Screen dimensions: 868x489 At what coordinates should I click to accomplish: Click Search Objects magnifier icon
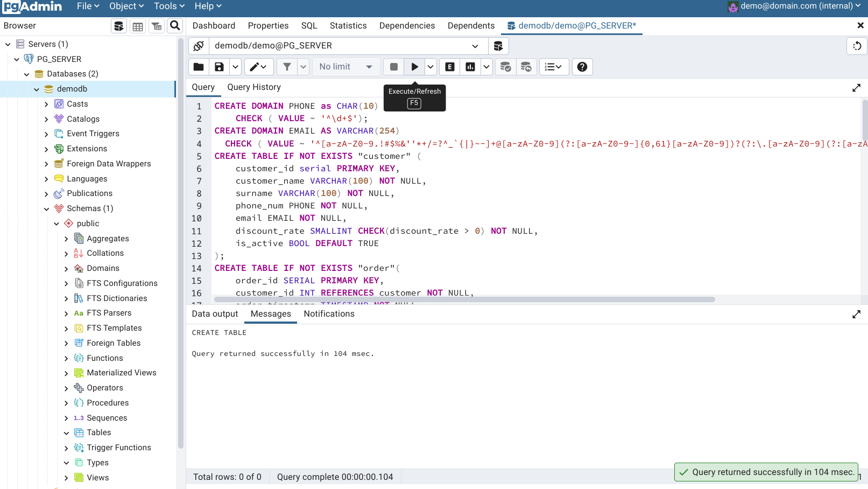point(175,25)
